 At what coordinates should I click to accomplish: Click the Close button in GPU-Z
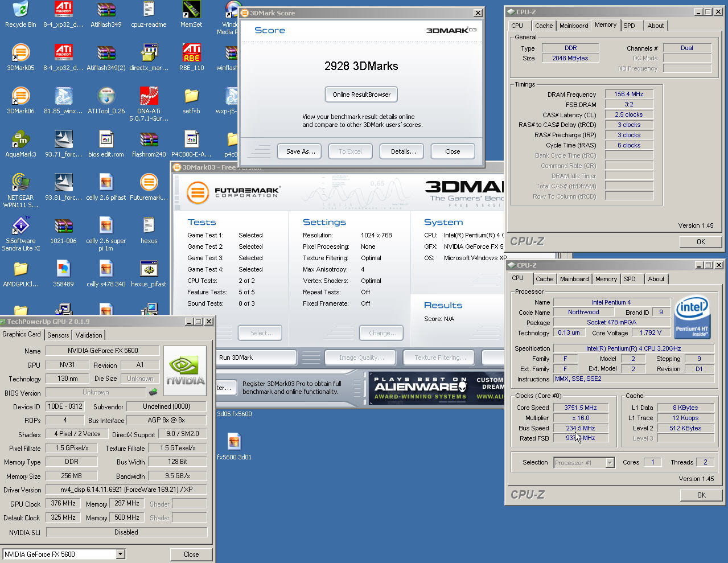point(191,554)
